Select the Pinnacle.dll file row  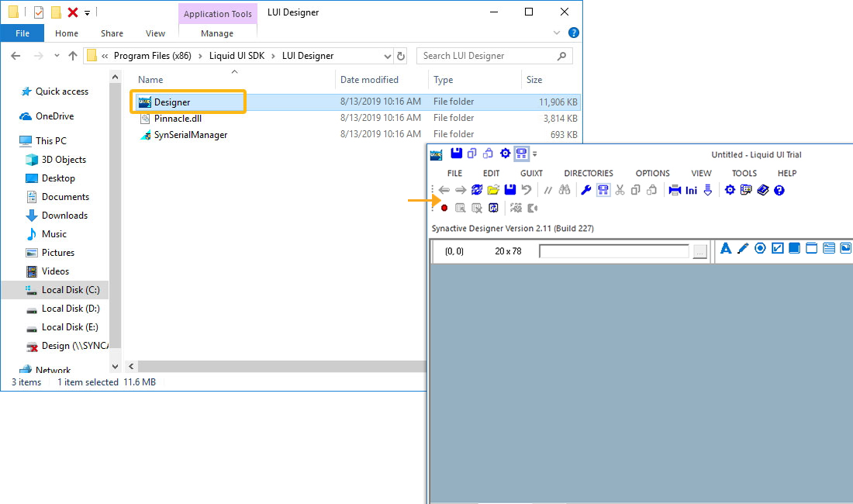pos(357,118)
